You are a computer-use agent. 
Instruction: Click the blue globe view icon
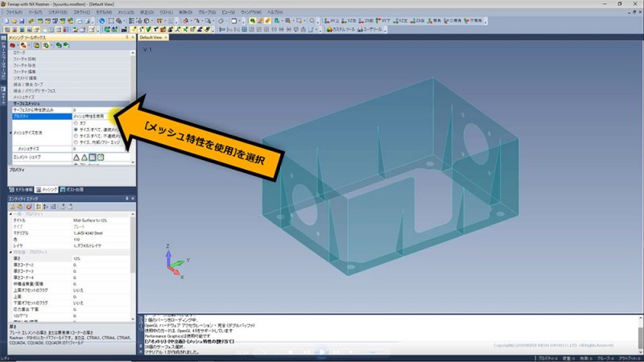point(102,21)
